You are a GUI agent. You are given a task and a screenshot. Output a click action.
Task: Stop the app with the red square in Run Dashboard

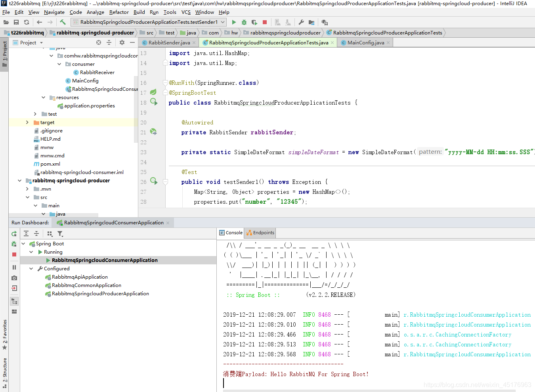click(14, 254)
